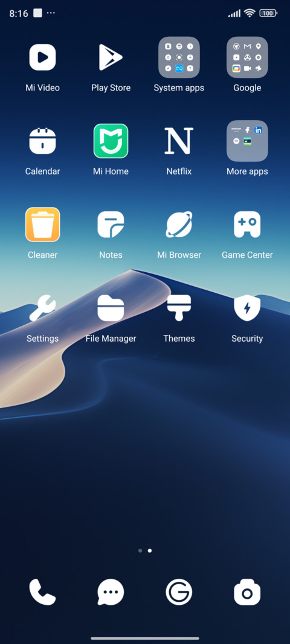This screenshot has width=290, height=644.
Task: Open File Manager
Action: 111,308
